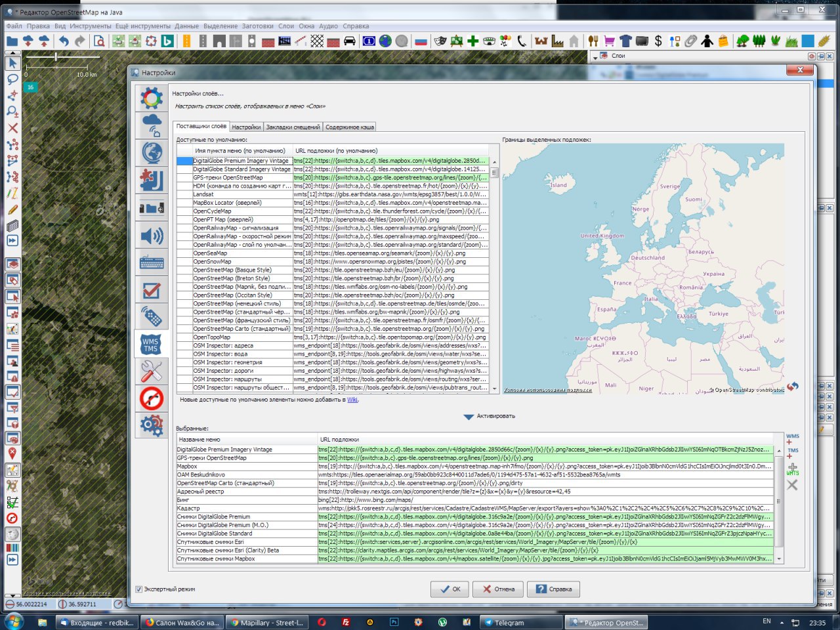Open connection settings cloud icon
The width and height of the screenshot is (840, 630).
click(x=152, y=125)
